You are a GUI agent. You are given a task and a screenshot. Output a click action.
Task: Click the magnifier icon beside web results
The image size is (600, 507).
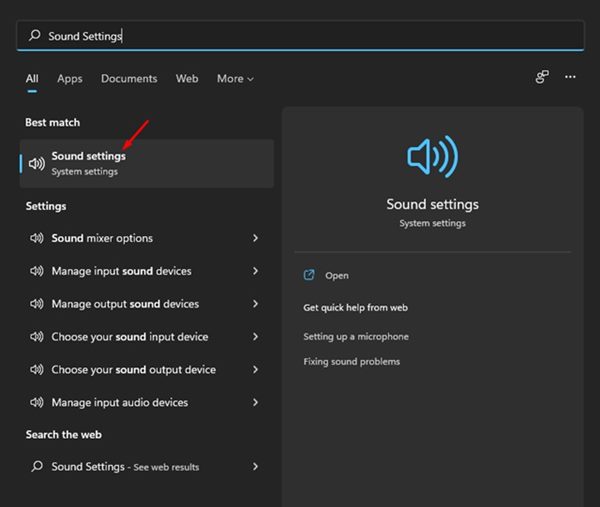37,467
